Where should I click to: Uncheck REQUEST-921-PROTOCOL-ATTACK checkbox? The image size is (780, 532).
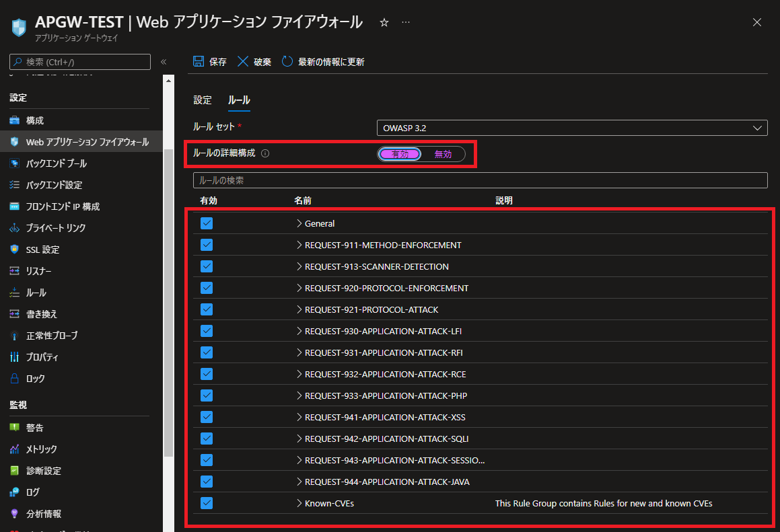click(207, 309)
